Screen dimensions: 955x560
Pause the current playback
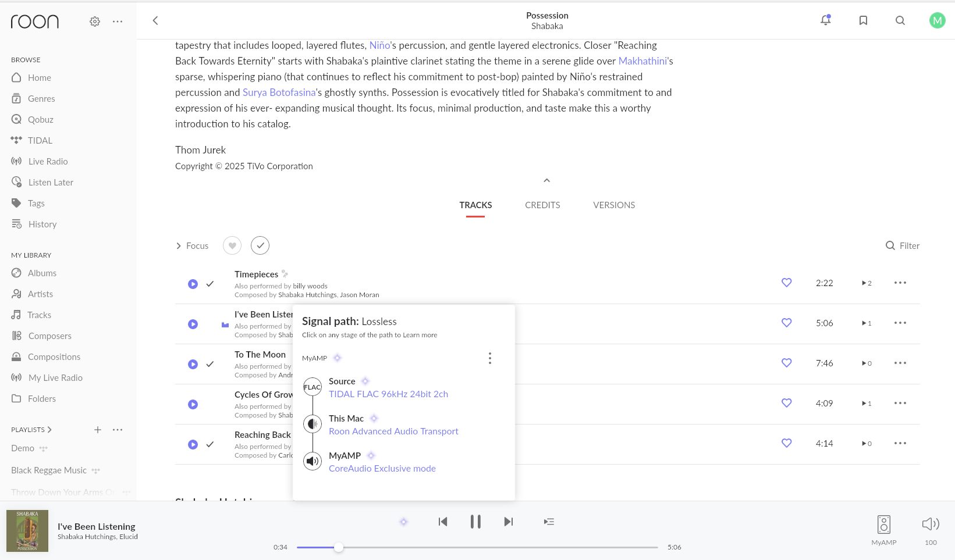click(x=475, y=522)
